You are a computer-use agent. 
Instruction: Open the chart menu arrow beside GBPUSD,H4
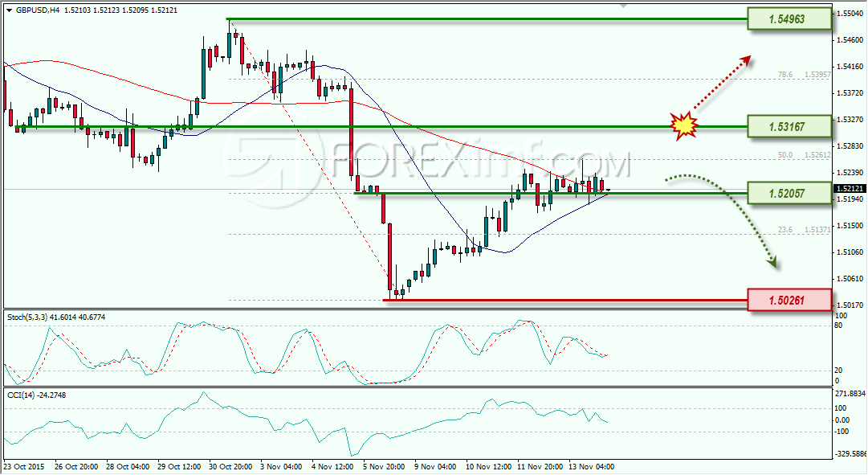(x=10, y=10)
